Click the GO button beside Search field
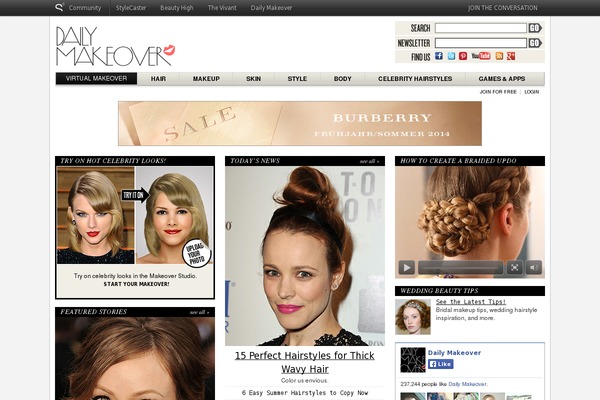This screenshot has height=400, width=600. [535, 28]
